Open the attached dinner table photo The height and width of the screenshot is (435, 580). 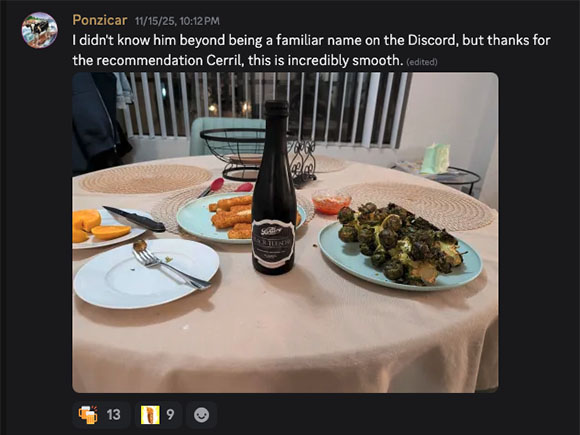pos(285,232)
